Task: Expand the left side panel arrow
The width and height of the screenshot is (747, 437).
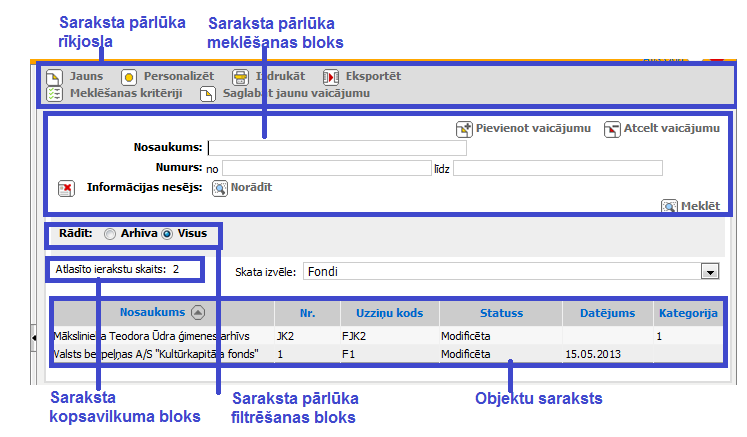Action: pyautogui.click(x=36, y=335)
